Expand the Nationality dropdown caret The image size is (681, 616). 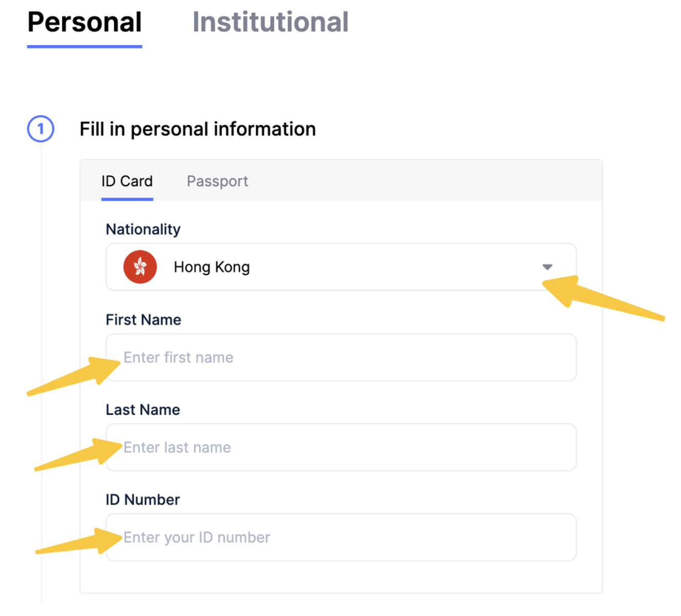pos(547,267)
